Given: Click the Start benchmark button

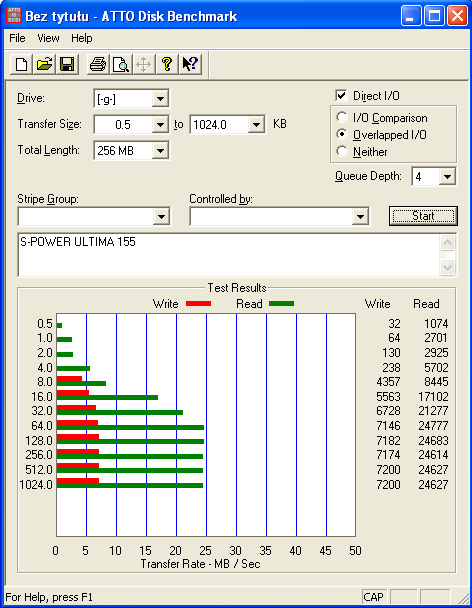Looking at the screenshot, I should (423, 216).
